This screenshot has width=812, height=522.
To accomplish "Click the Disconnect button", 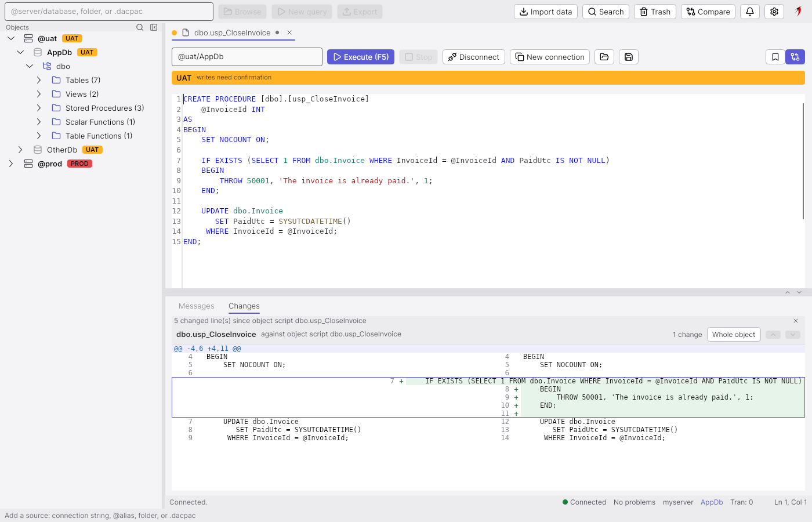I will [x=474, y=57].
